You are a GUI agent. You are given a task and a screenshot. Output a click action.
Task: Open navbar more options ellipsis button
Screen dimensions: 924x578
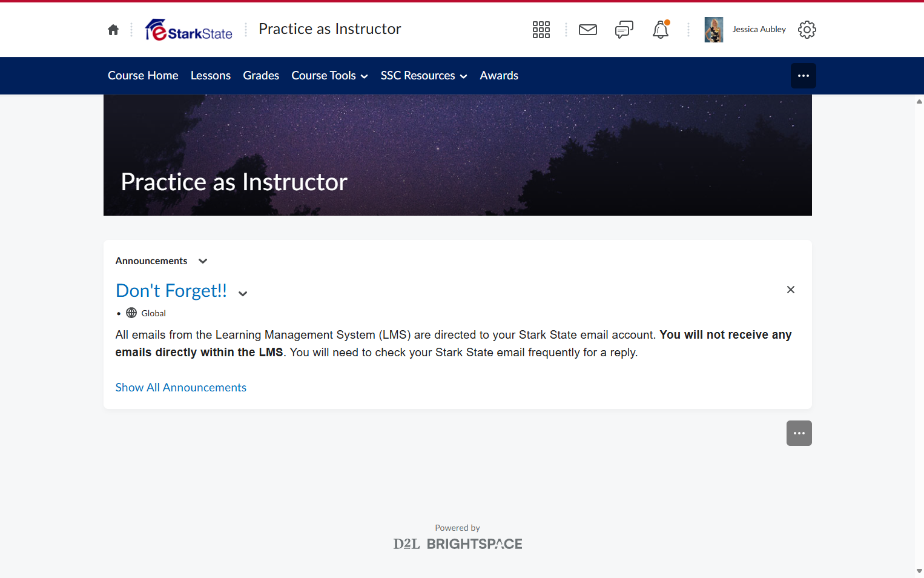point(804,76)
